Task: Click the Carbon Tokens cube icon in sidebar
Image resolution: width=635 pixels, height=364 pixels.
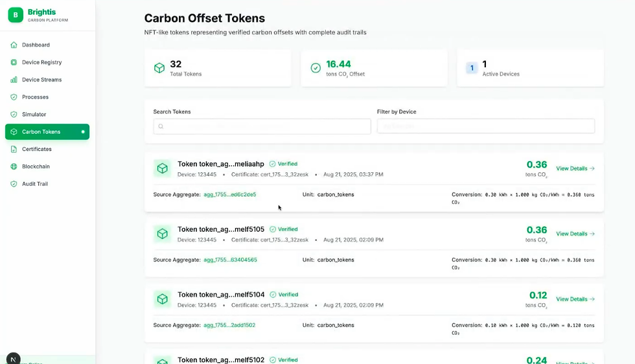Action: 14,132
